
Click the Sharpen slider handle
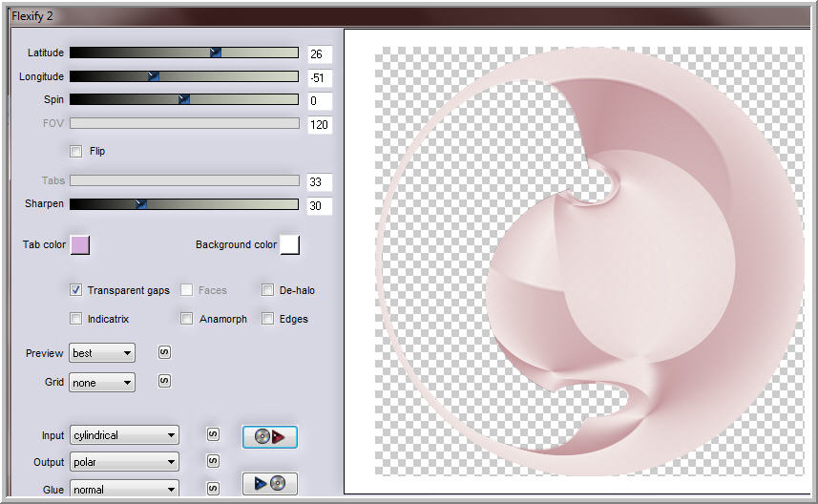[140, 204]
